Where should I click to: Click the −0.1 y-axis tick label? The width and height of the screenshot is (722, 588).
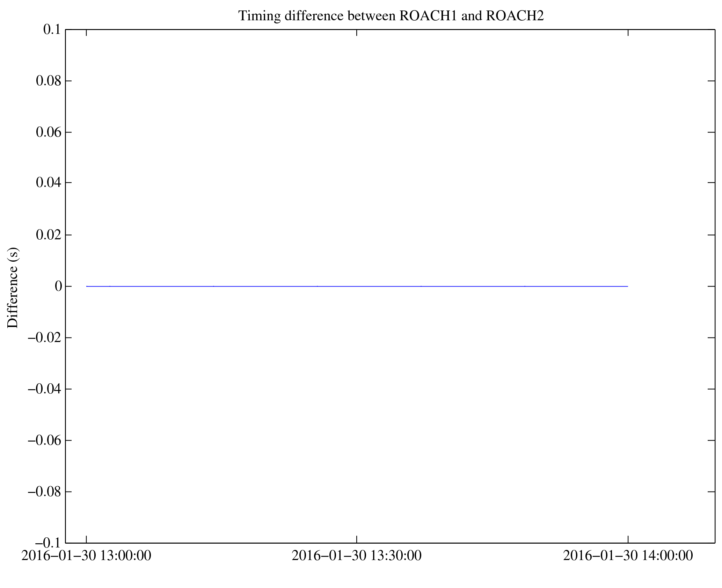click(x=48, y=543)
